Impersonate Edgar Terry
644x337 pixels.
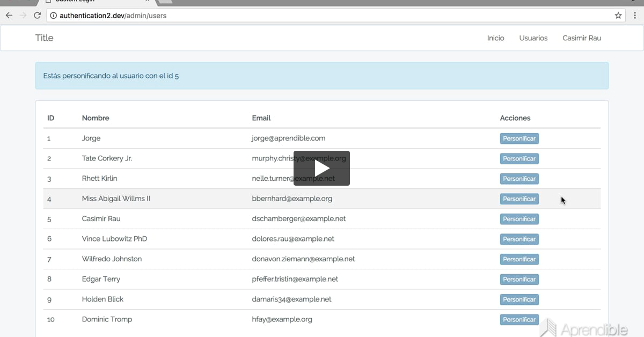tap(519, 280)
